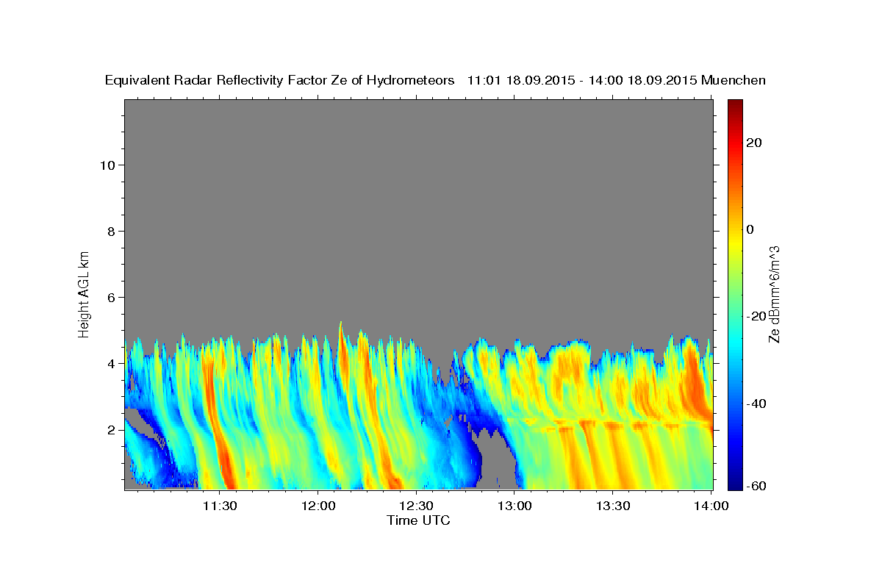The height and width of the screenshot is (588, 882).
Task: Click the 'Height AGL km' y-axis label
Action: pos(85,293)
